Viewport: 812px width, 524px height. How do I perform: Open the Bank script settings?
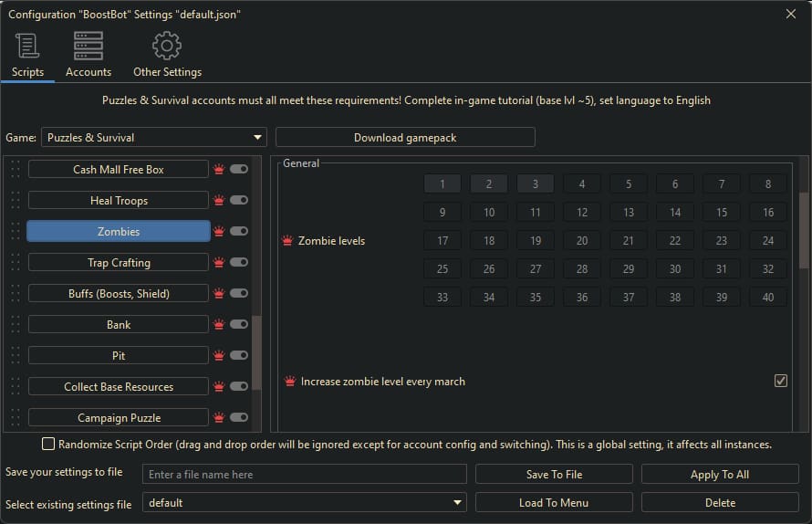click(119, 325)
